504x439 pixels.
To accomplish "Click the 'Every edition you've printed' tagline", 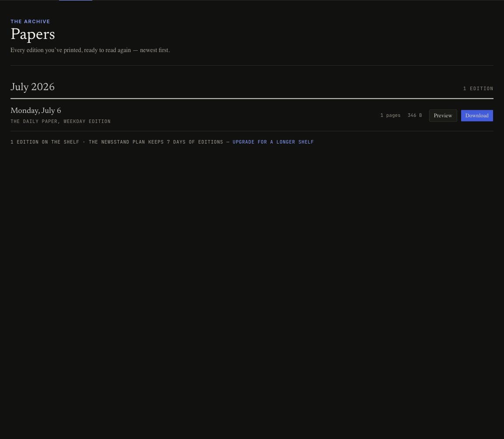I will coord(90,50).
